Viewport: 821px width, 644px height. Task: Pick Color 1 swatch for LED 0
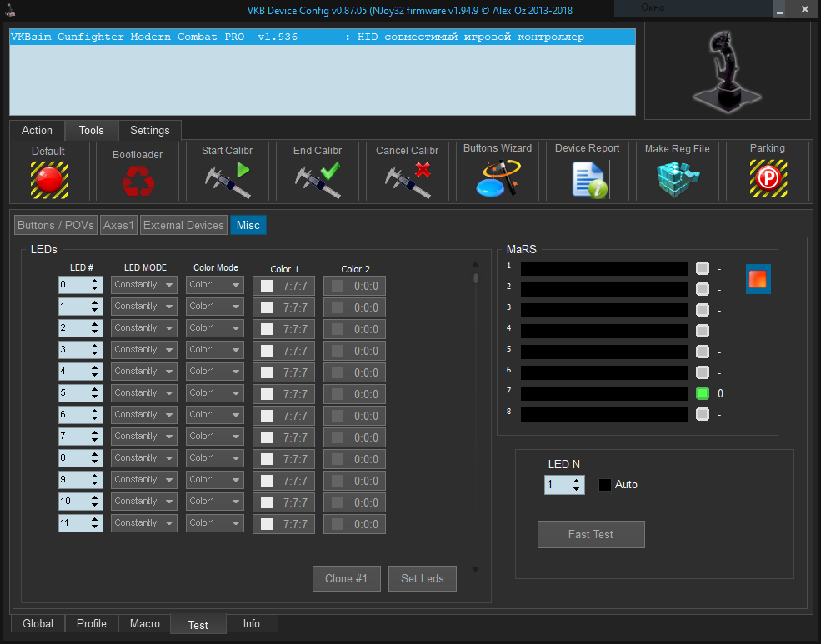267,286
